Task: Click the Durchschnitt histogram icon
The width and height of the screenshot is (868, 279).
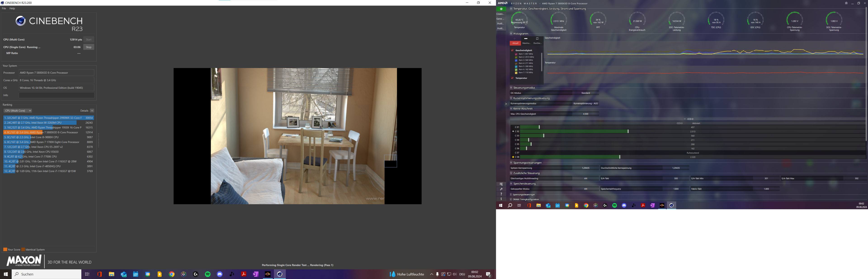Action: [x=537, y=39]
